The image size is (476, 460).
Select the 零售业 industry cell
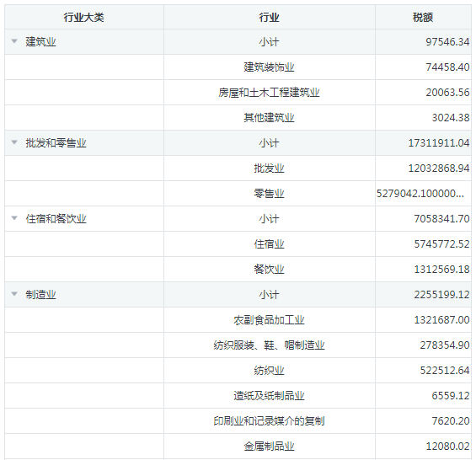pyautogui.click(x=270, y=194)
